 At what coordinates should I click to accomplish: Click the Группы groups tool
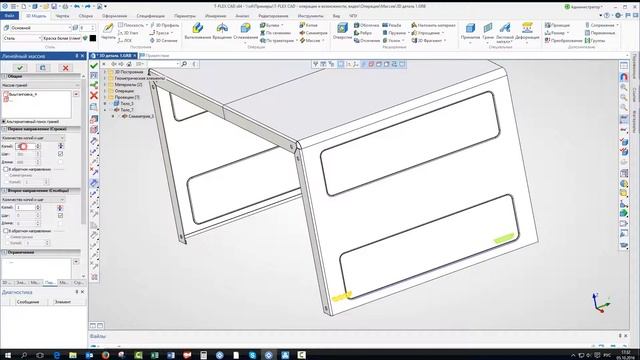point(595,40)
